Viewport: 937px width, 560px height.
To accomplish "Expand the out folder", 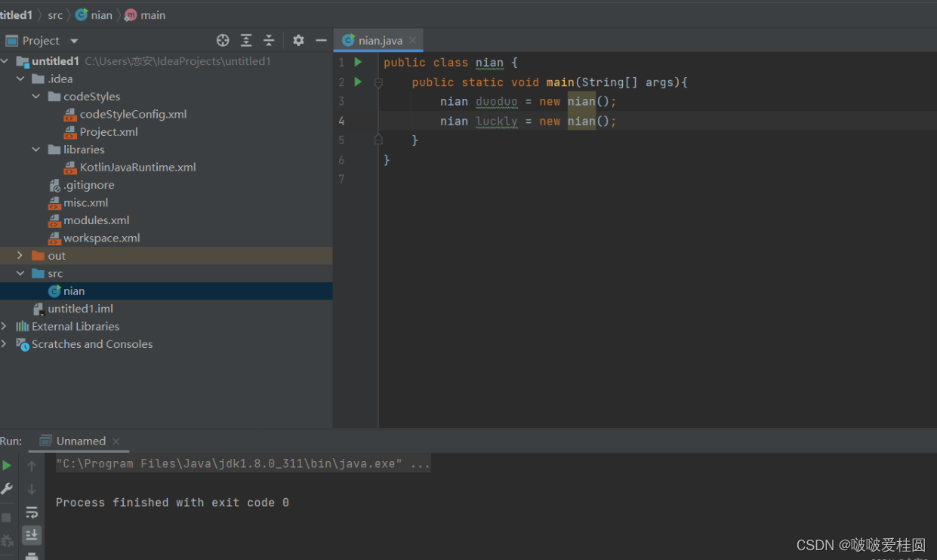I will (x=21, y=255).
